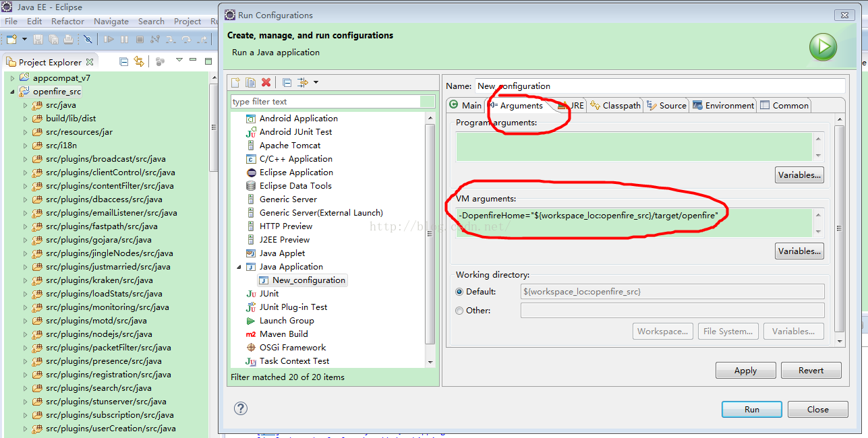868x438 pixels.
Task: Open the Navigate menu in Eclipse
Action: click(x=111, y=22)
